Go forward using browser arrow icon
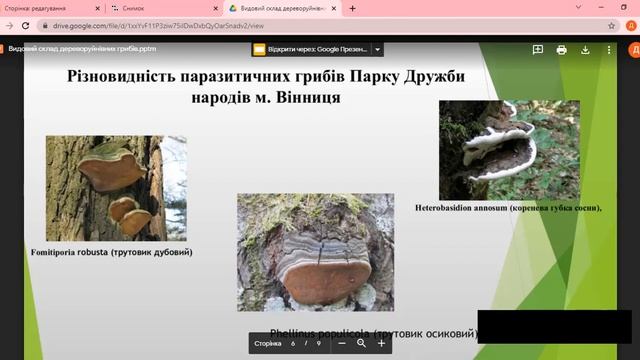 pyautogui.click(x=9, y=26)
